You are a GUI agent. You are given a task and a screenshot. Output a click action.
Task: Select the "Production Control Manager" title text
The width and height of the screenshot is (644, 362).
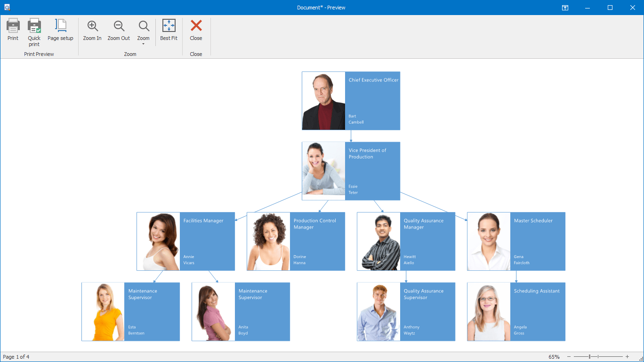pyautogui.click(x=315, y=224)
